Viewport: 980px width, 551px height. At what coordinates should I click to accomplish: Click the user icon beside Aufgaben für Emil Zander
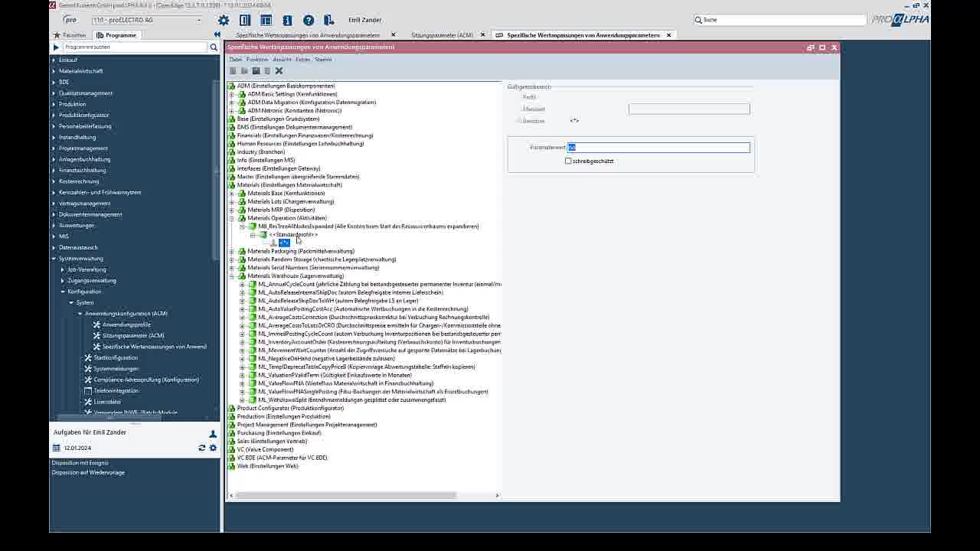[213, 434]
